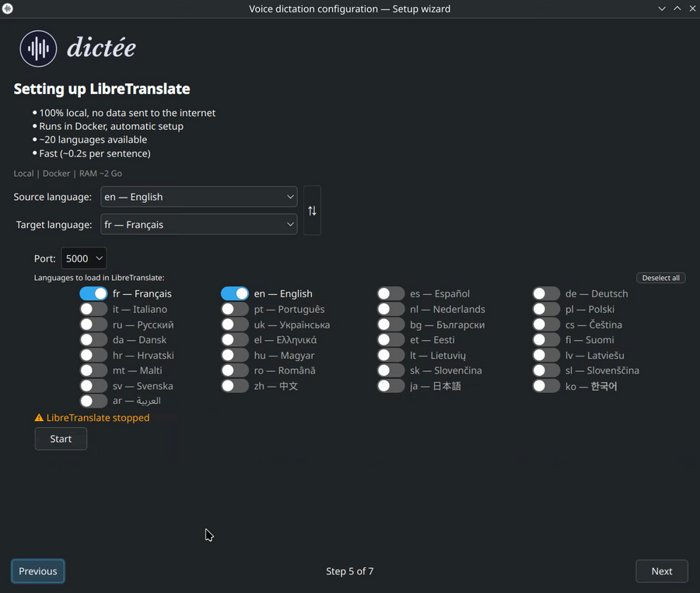Enable the lt — Lietuvių toggle
Image resolution: width=700 pixels, height=593 pixels.
[x=390, y=356]
